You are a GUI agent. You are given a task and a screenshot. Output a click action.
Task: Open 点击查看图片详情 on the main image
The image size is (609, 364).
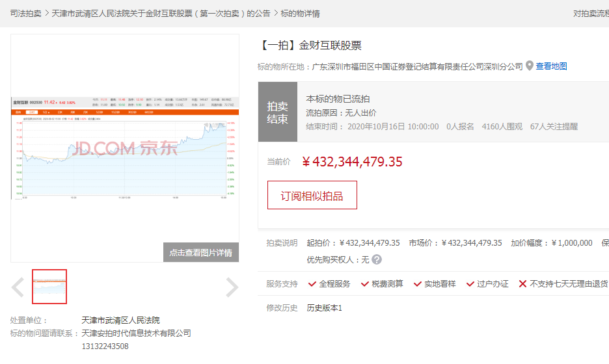201,253
